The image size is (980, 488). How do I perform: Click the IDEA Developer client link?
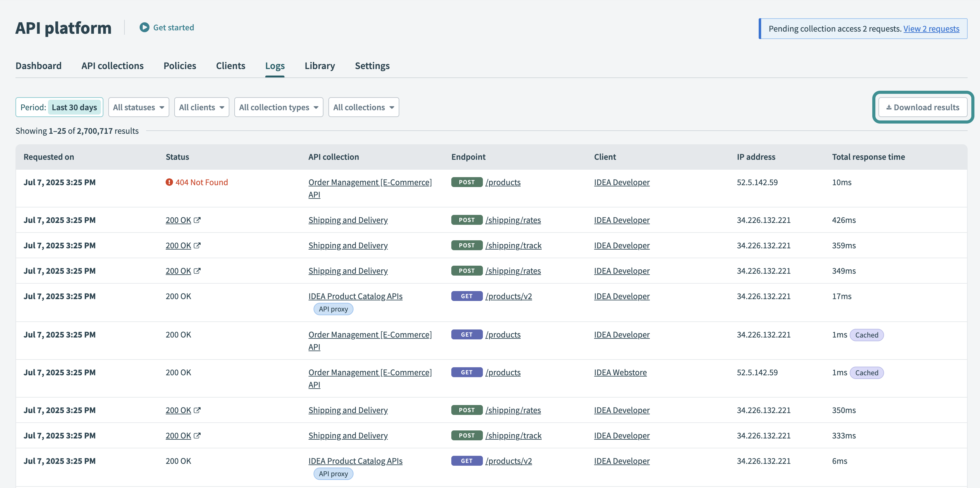(x=622, y=182)
